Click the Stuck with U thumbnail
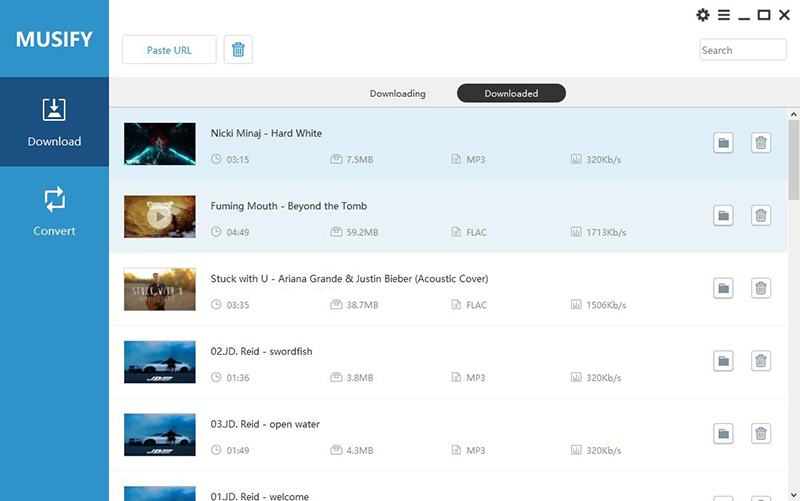Screen dimensions: 800x501 [x=160, y=289]
